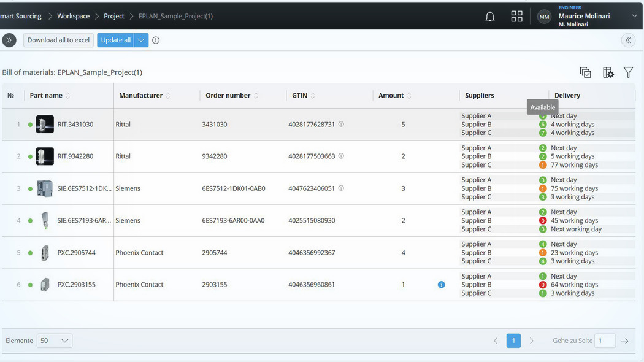Go to the next page arrow
This screenshot has height=362, width=644.
point(532,341)
